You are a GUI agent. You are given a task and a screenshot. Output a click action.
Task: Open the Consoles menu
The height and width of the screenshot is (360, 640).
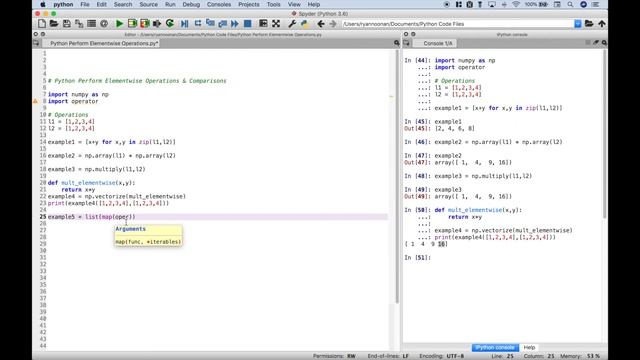pyautogui.click(x=219, y=4)
